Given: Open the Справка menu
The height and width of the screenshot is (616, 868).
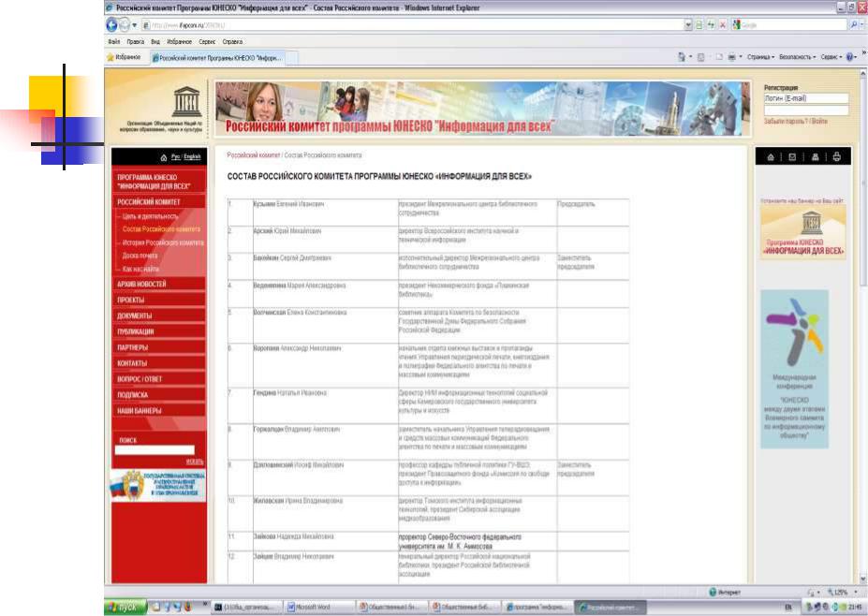Looking at the screenshot, I should (x=232, y=41).
